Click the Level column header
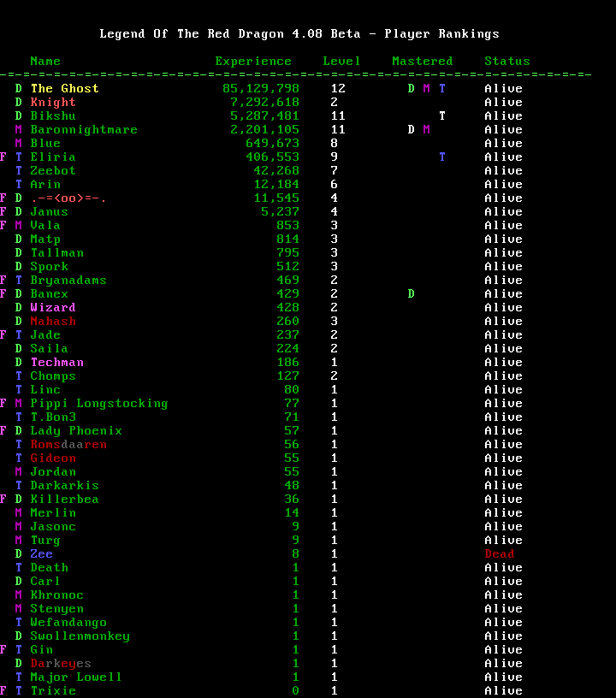 [x=341, y=61]
